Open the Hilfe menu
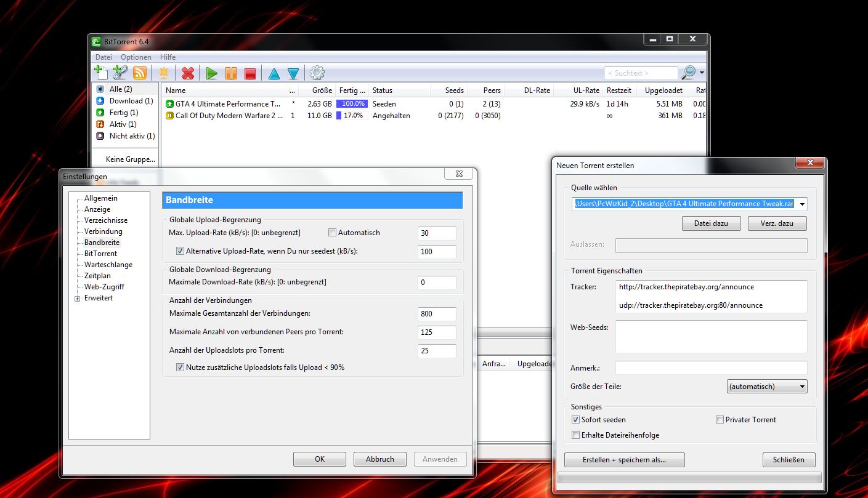 (168, 57)
